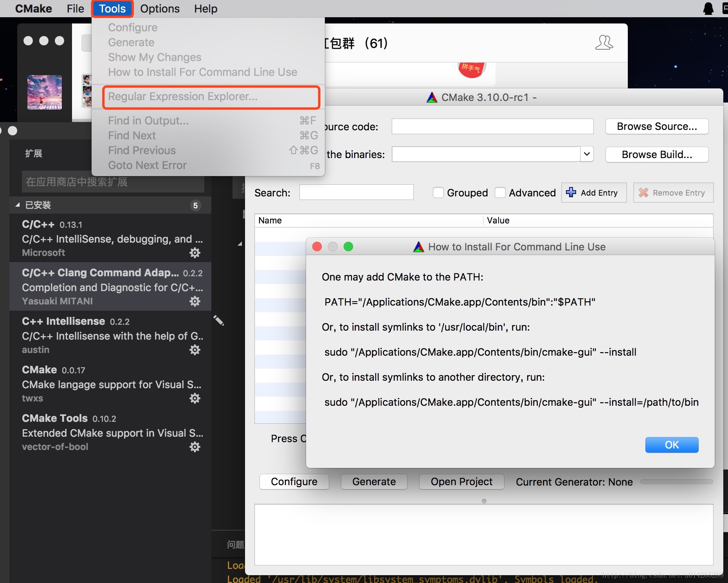
Task: Click the PATH export command text
Action: (x=460, y=302)
